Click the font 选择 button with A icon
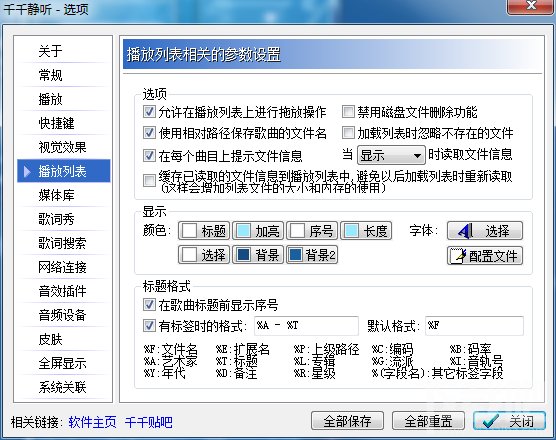Image resolution: width=556 pixels, height=440 pixels. coord(485,231)
